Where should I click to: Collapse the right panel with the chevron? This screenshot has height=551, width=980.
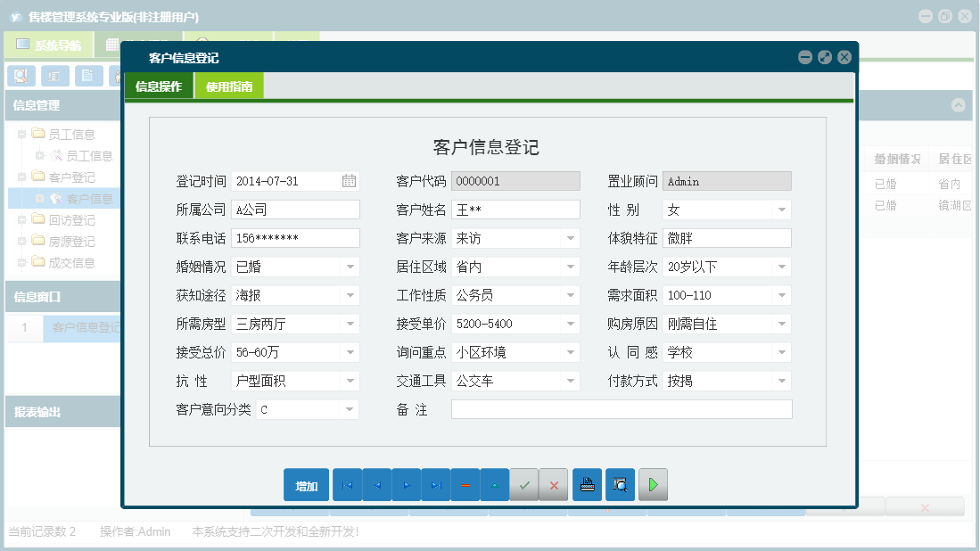[x=959, y=104]
